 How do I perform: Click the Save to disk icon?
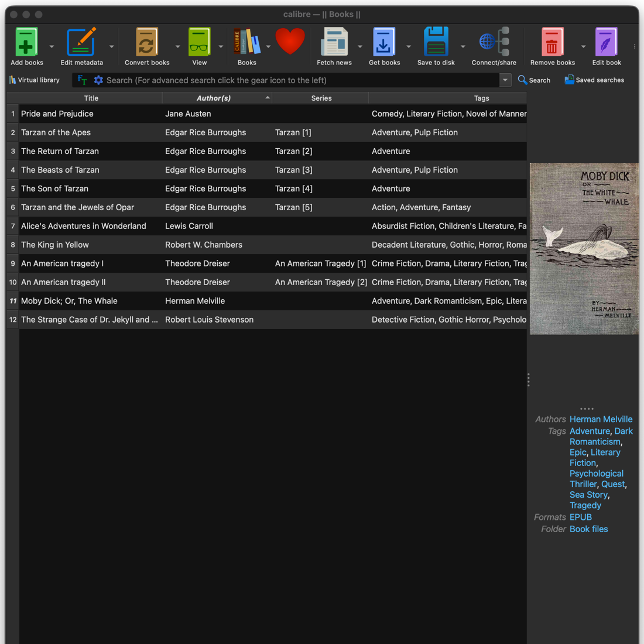click(436, 43)
